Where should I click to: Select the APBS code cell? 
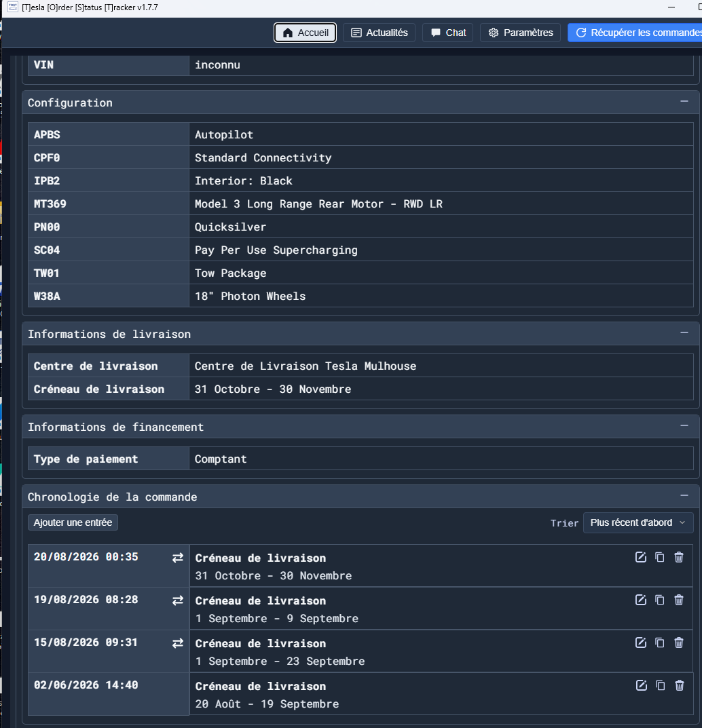point(109,134)
